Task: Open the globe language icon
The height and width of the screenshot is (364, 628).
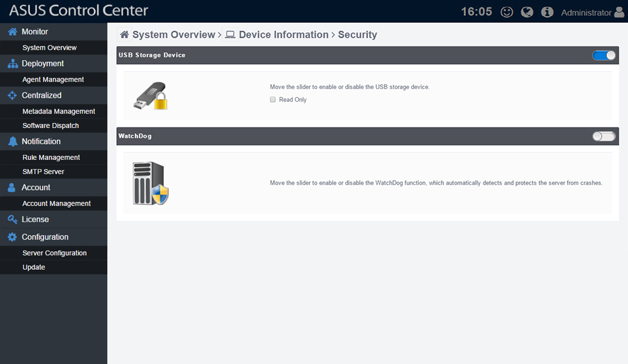Action: (x=527, y=12)
